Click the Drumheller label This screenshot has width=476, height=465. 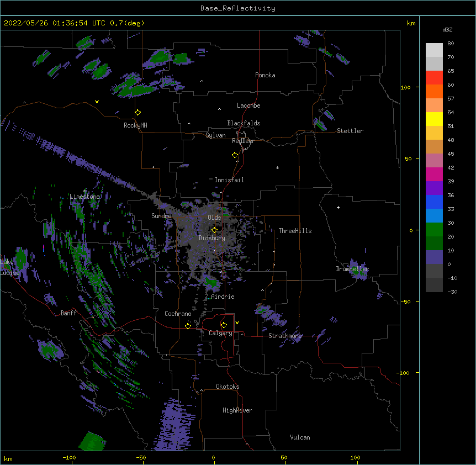(x=352, y=269)
